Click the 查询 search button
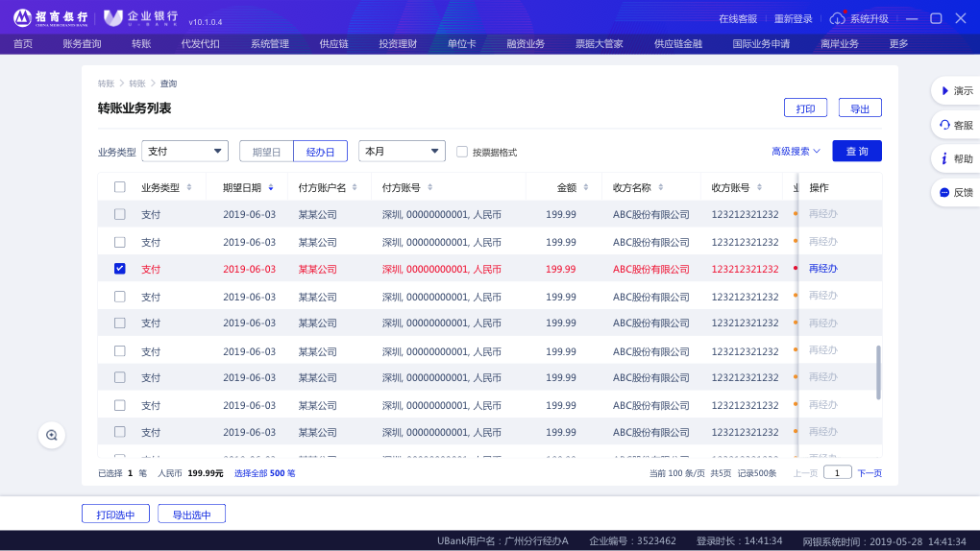Image resolution: width=980 pixels, height=551 pixels. tap(857, 151)
